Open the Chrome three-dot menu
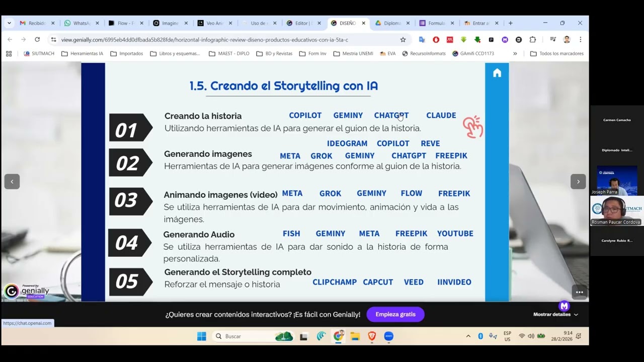Screen dimensions: 644x362 581,39
